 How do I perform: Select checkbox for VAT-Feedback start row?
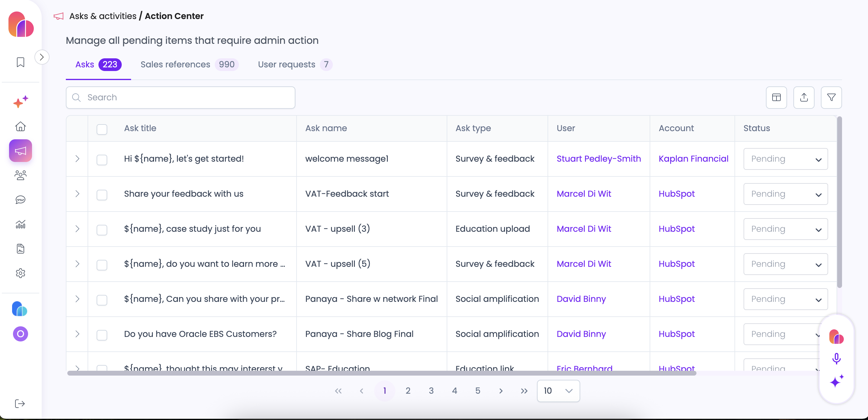(102, 195)
